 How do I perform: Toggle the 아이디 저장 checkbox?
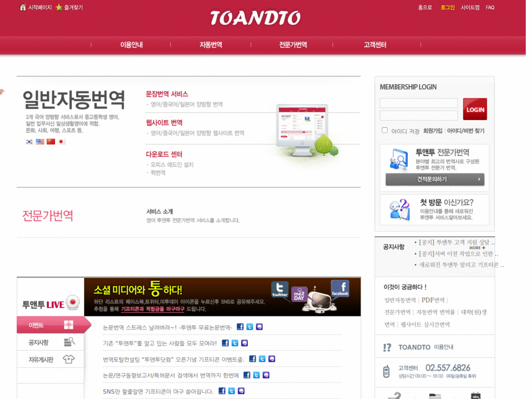(x=384, y=130)
